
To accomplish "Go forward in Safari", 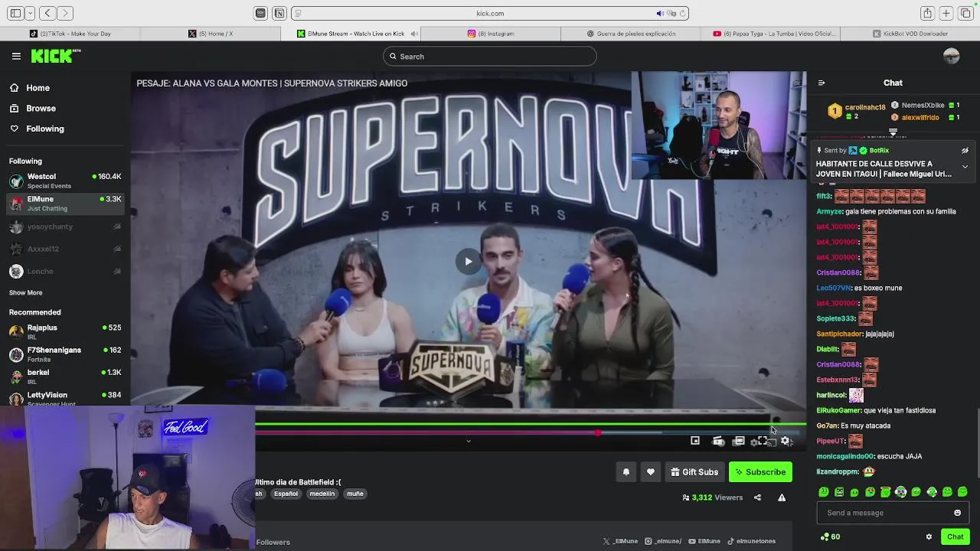I will (x=65, y=13).
